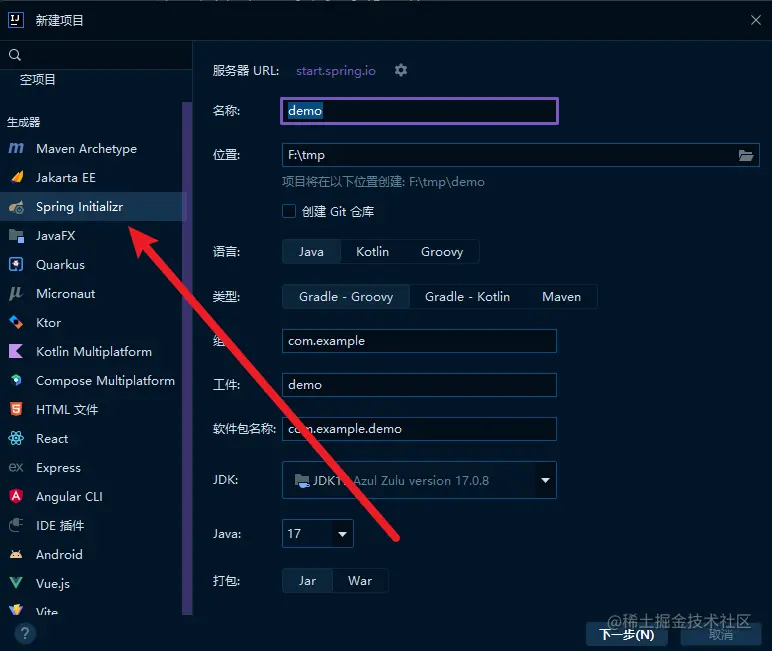The image size is (772, 651).
Task: Click the Kotlin Multiplatform icon
Action: tap(16, 352)
